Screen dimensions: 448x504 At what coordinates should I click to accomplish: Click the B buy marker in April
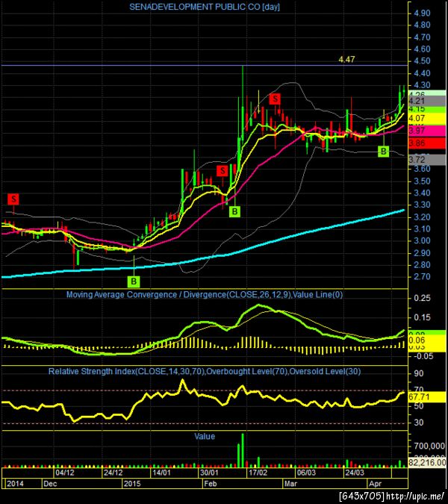(x=383, y=151)
